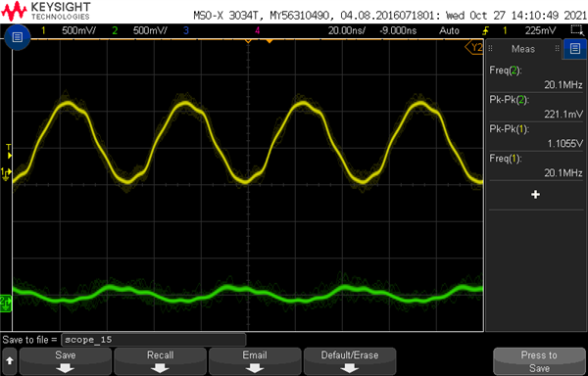Open the Meas panel tab header

[x=523, y=49]
